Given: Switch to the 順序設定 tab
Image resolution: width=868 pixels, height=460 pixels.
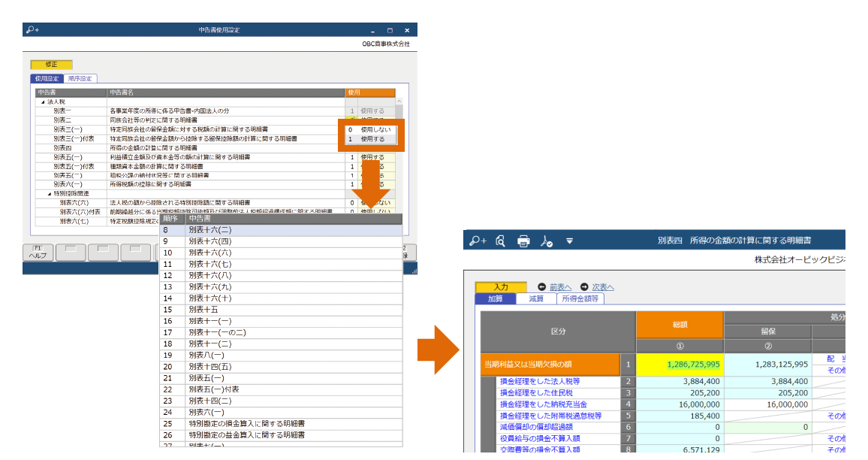Looking at the screenshot, I should pos(80,79).
